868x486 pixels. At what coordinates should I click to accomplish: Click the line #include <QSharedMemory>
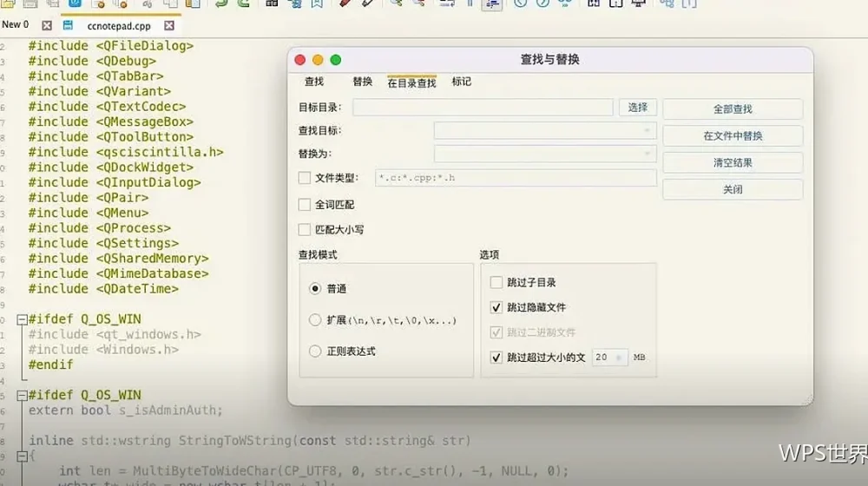118,259
